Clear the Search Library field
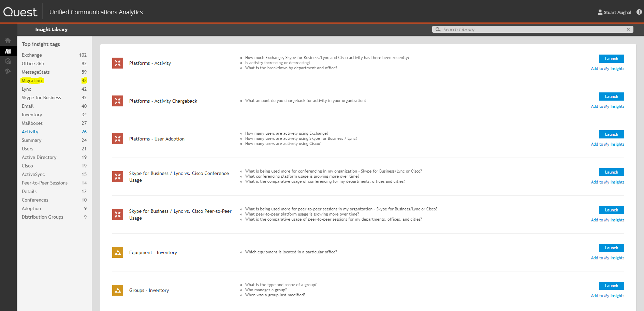 click(628, 29)
